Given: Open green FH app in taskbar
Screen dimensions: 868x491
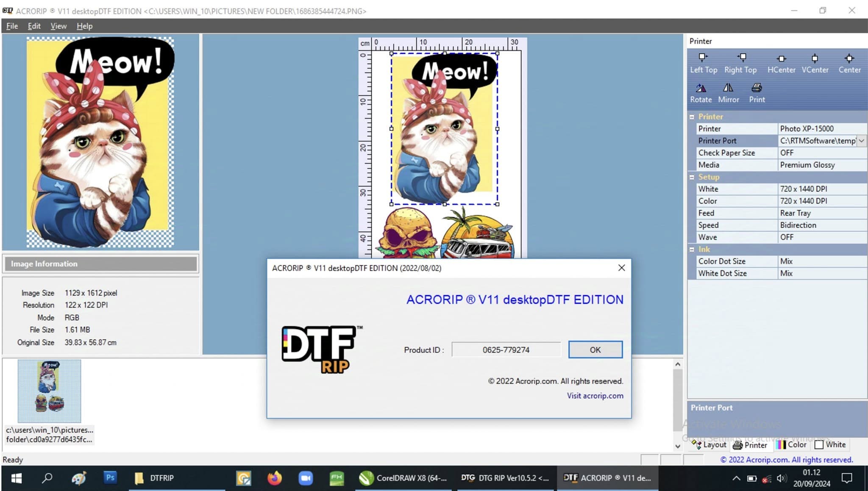Looking at the screenshot, I should [337, 478].
